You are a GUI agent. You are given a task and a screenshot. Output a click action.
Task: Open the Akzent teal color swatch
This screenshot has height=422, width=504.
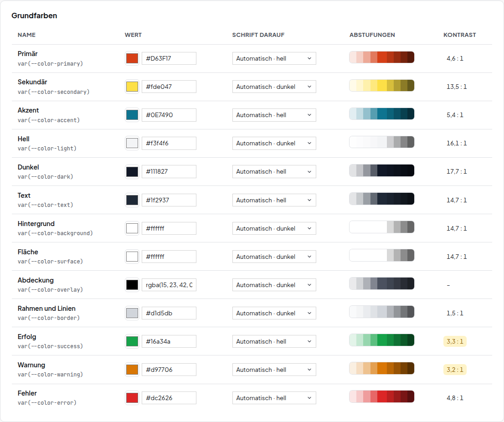132,115
